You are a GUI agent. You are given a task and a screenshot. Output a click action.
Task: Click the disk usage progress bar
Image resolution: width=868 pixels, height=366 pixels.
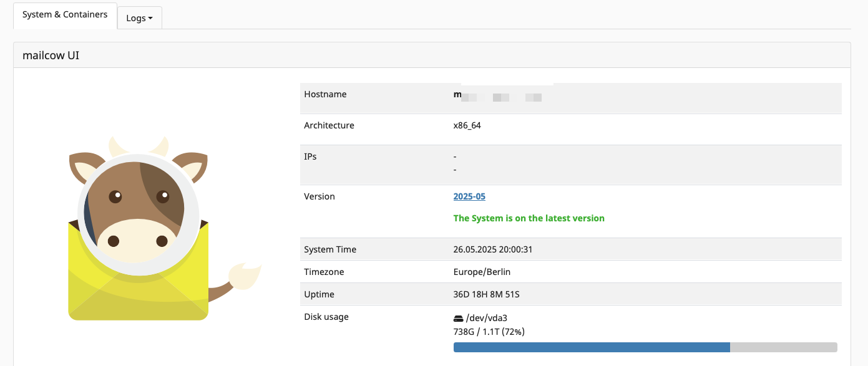pos(645,347)
